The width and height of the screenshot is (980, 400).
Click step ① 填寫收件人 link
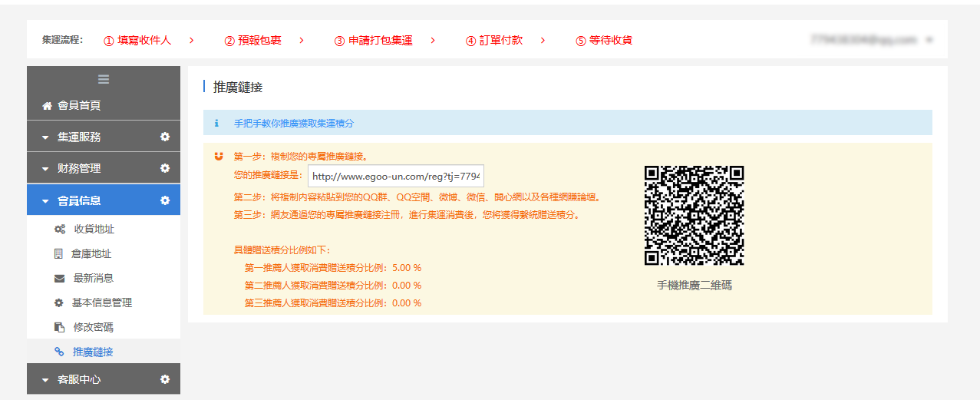point(137,40)
